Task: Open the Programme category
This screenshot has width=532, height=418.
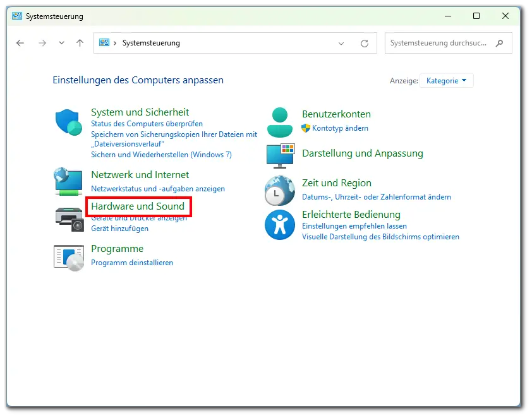Action: [x=117, y=249]
